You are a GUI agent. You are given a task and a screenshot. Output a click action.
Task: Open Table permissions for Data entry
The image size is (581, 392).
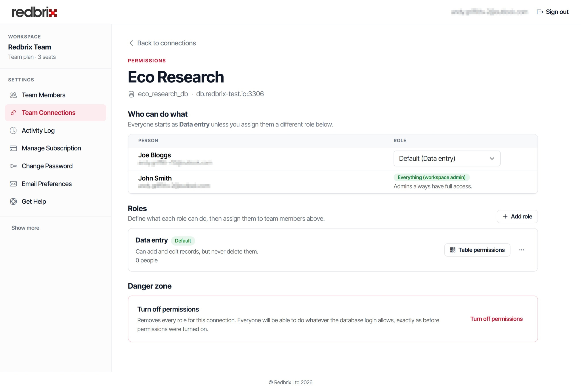pyautogui.click(x=477, y=250)
